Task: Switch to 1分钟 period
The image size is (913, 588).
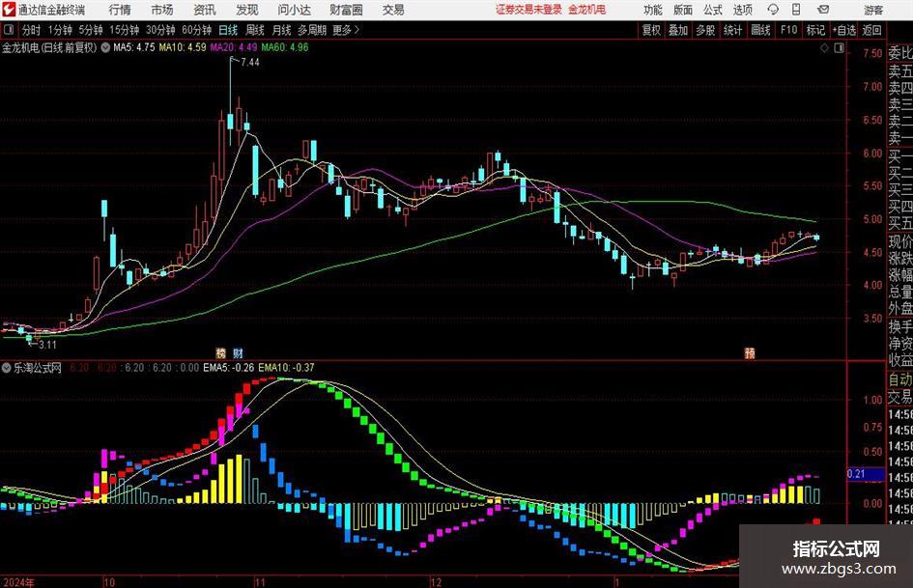Action: (x=60, y=30)
